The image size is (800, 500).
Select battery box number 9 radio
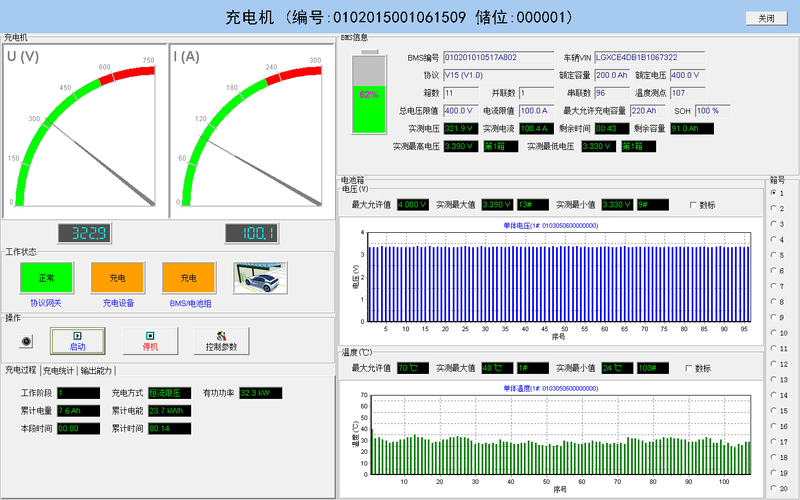773,317
